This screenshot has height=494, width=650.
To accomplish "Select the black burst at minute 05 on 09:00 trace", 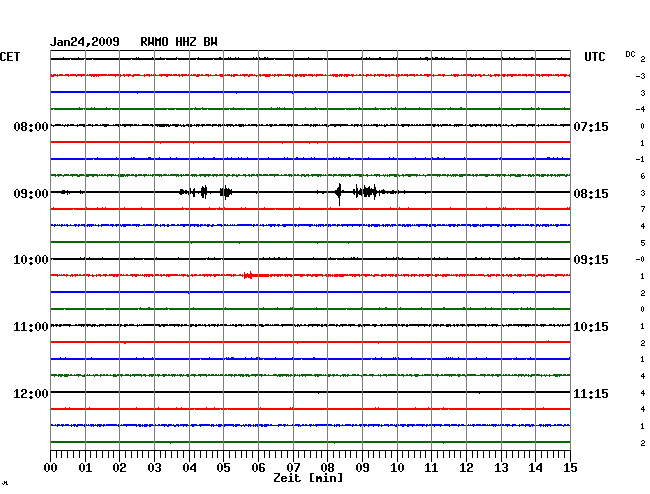I will pos(226,192).
